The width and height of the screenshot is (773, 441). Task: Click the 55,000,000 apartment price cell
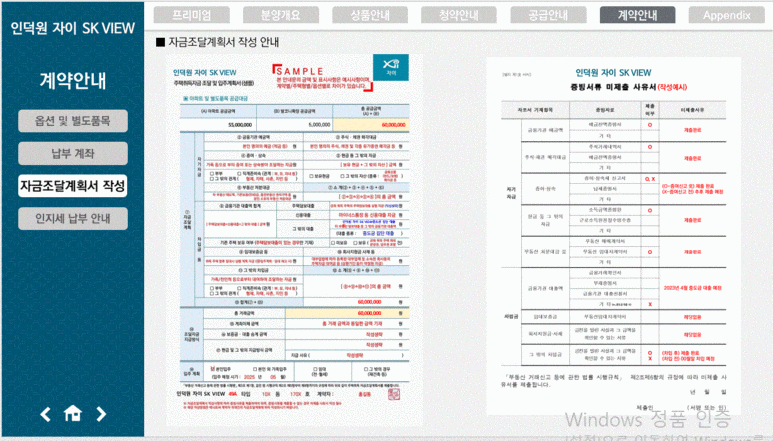(x=218, y=125)
